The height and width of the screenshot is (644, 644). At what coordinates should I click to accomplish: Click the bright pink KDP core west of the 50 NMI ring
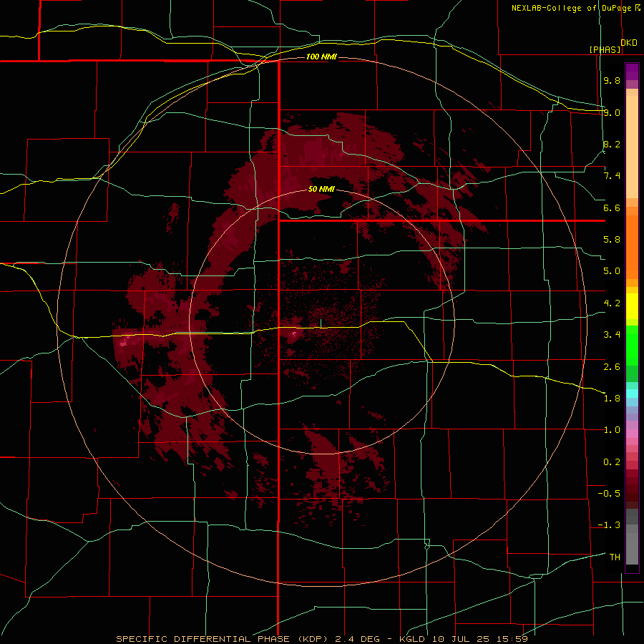(x=123, y=342)
